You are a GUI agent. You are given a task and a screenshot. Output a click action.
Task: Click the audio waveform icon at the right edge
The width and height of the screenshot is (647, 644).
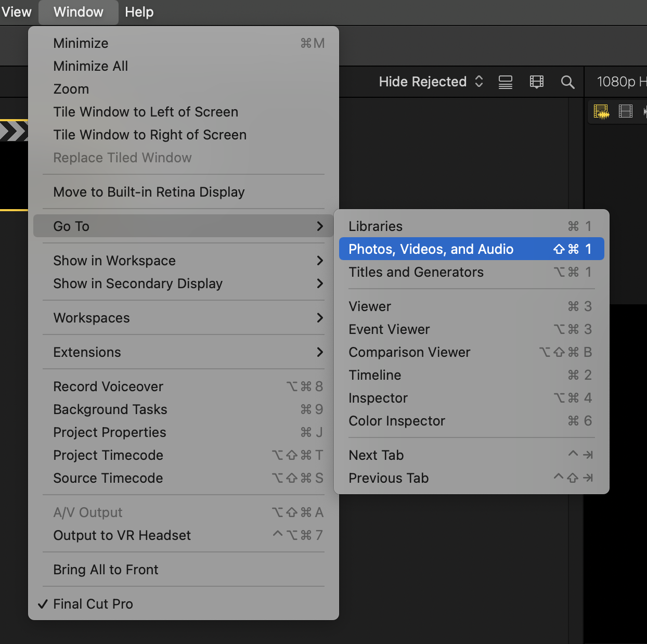(645, 111)
